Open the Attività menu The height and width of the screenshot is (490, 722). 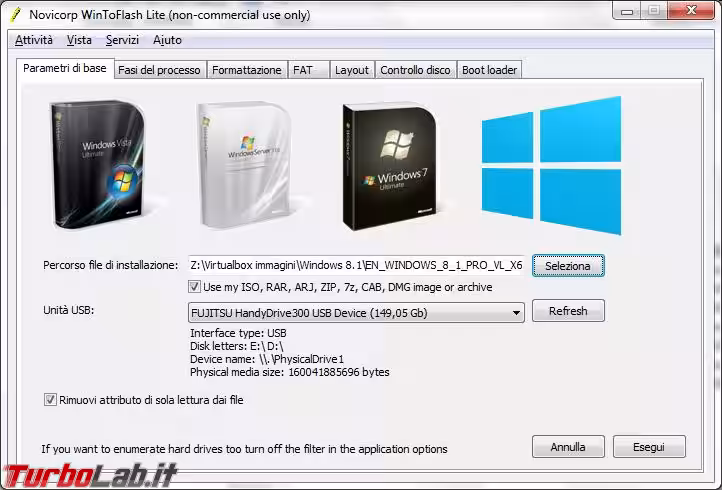point(34,40)
